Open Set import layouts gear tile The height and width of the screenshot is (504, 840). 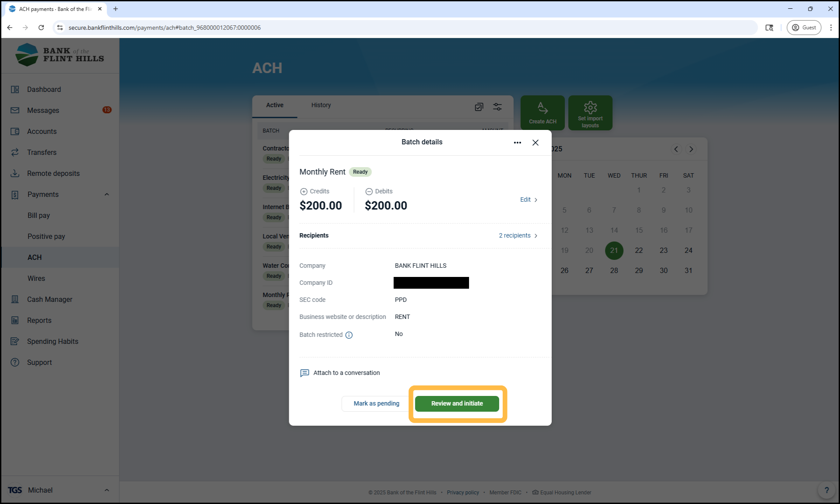590,112
